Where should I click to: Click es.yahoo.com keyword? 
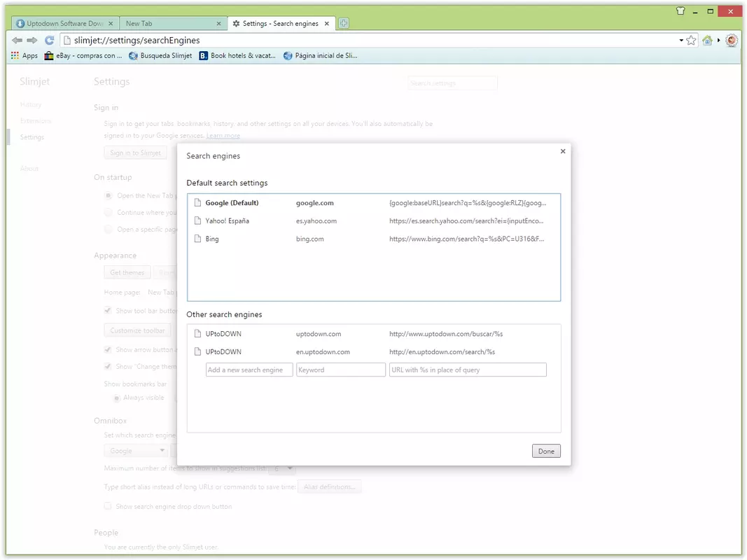point(316,221)
